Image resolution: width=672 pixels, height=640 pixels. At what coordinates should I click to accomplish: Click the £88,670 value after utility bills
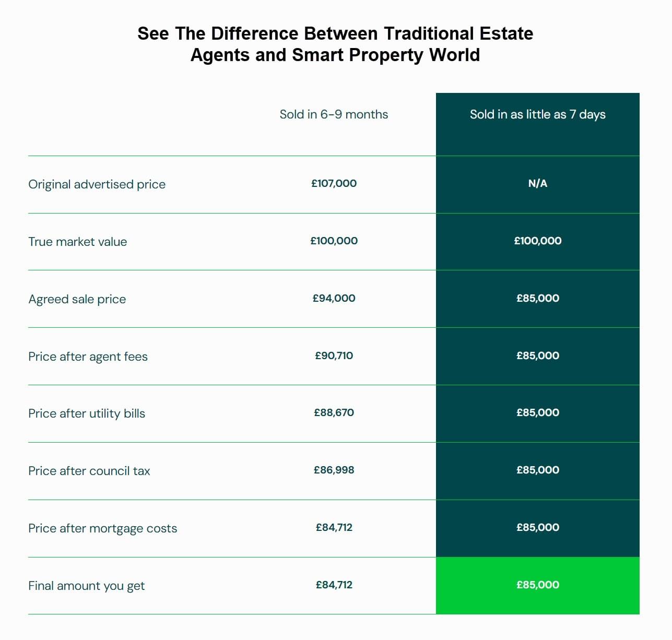click(334, 412)
